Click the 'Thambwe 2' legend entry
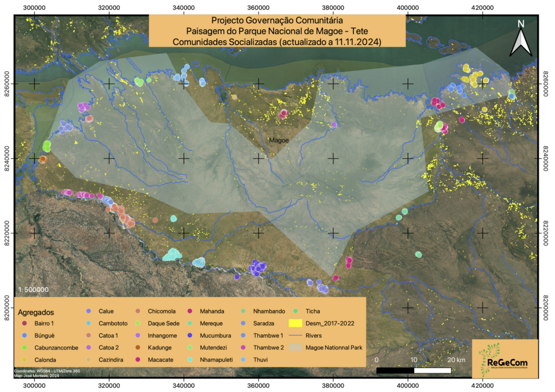The width and height of the screenshot is (555, 392). [263, 348]
